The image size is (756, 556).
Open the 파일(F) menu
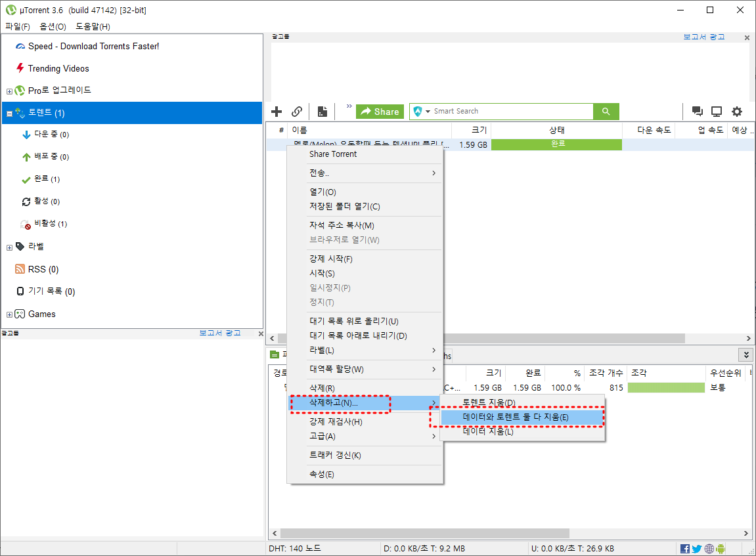(x=18, y=26)
